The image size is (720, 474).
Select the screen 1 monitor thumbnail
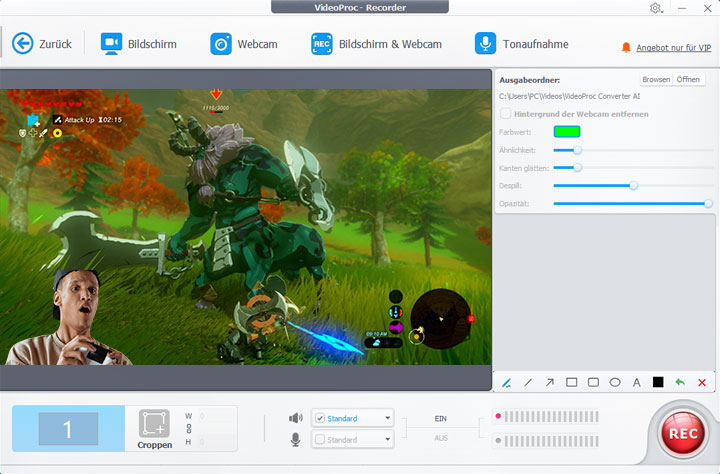pyautogui.click(x=68, y=429)
